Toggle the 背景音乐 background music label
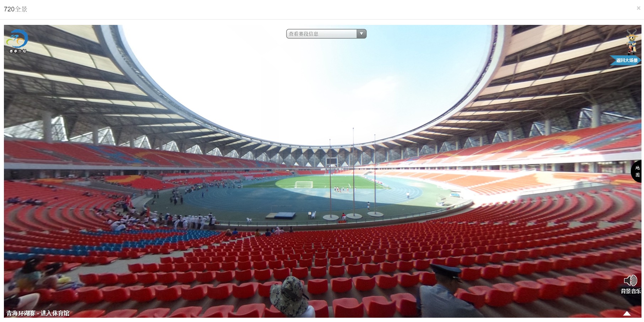Image resolution: width=644 pixels, height=322 pixels. [631, 291]
